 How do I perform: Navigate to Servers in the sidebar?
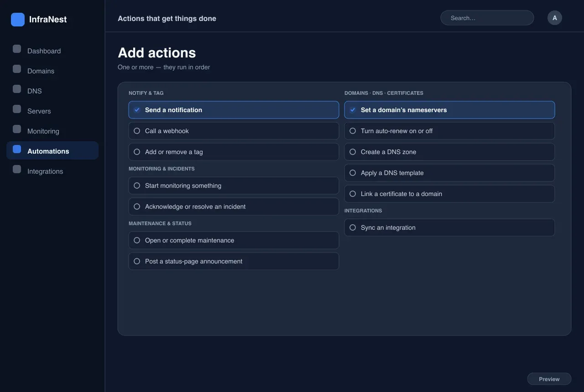[52, 111]
